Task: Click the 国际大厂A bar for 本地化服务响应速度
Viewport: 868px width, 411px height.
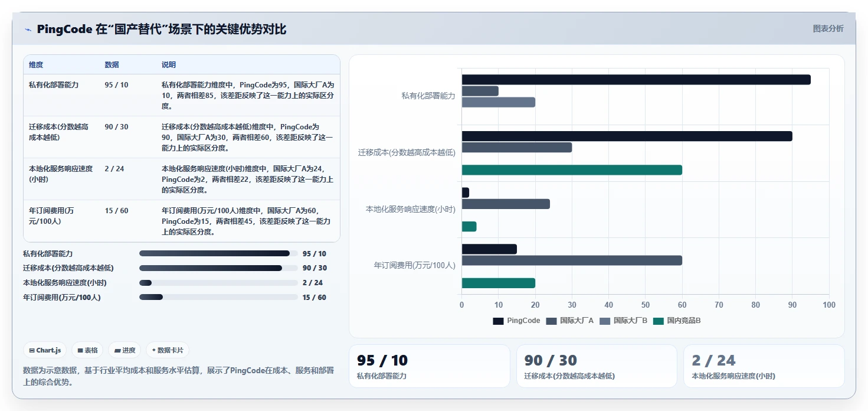Action: tap(506, 204)
